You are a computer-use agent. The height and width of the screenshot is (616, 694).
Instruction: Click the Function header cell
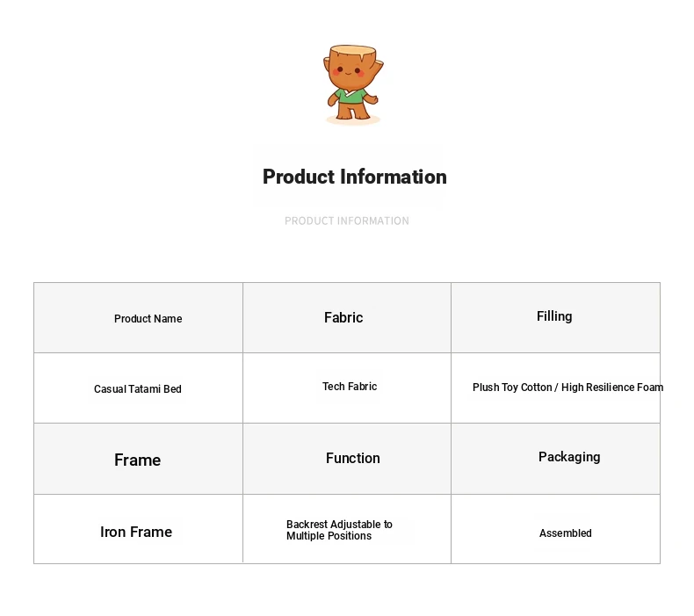347,459
